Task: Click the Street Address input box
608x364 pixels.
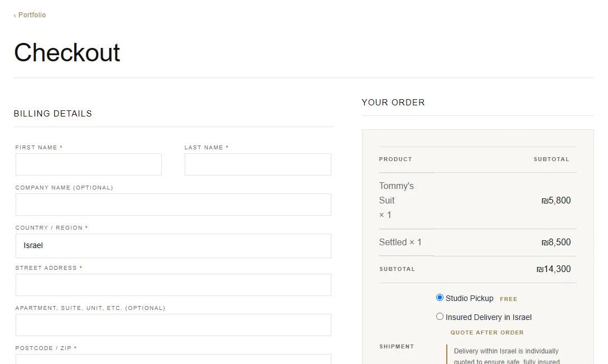Action: click(173, 285)
